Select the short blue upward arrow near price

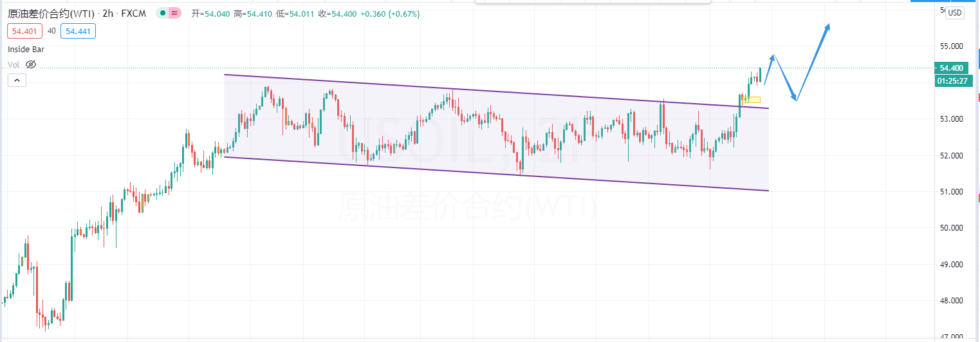[x=769, y=70]
